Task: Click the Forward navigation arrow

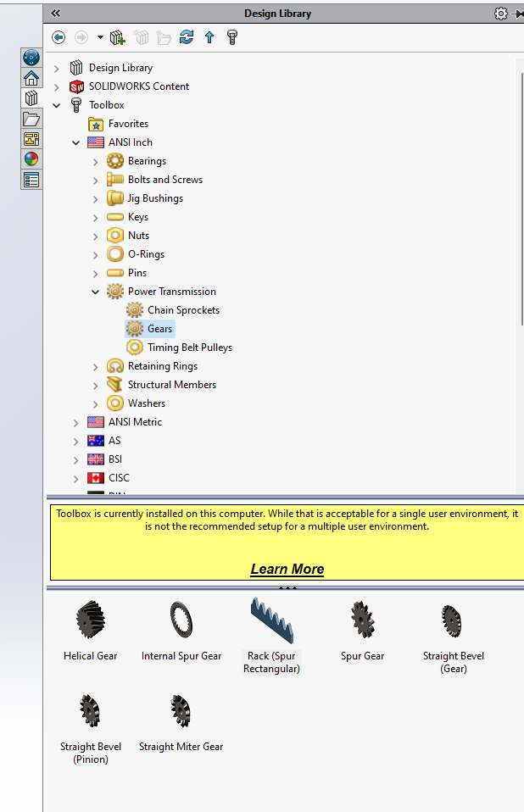Action: (81, 37)
